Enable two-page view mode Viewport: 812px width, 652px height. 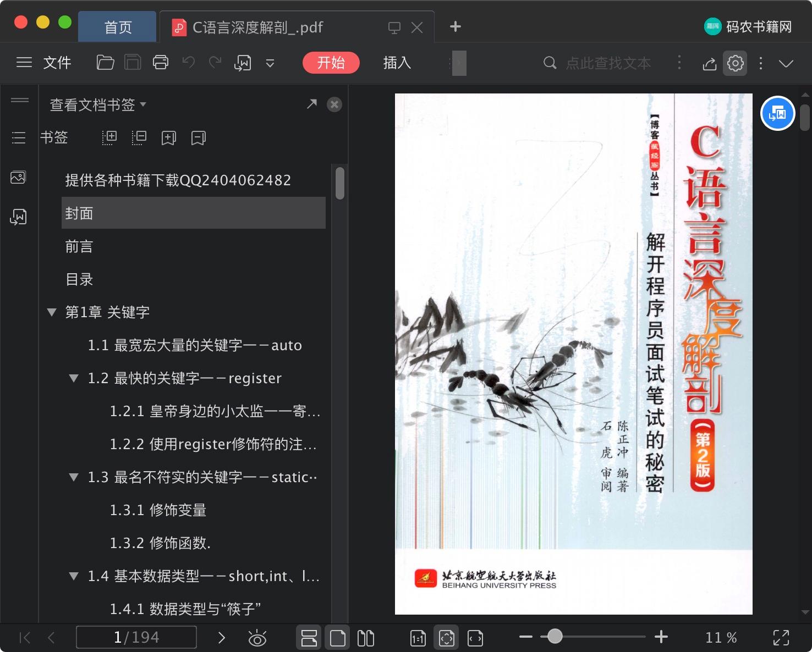(366, 638)
